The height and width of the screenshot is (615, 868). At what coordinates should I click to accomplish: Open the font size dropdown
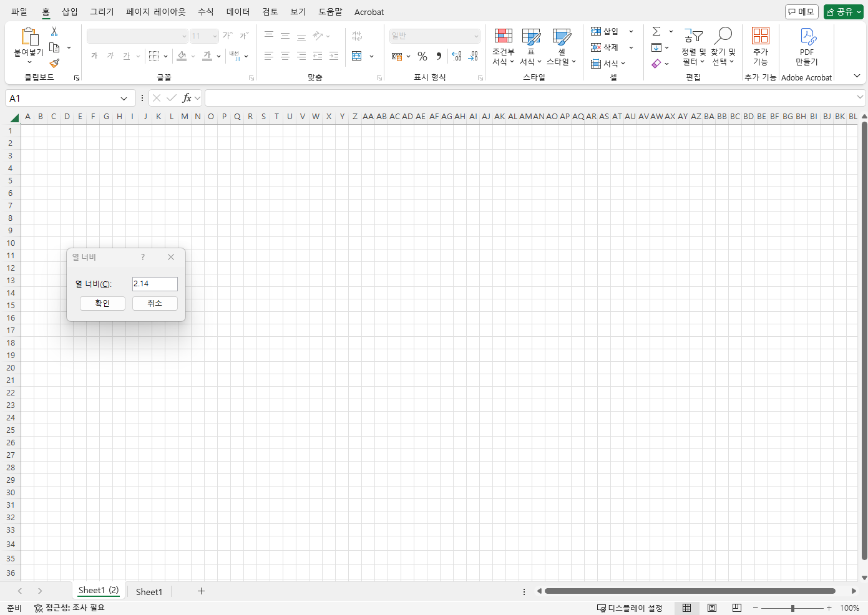click(x=215, y=36)
